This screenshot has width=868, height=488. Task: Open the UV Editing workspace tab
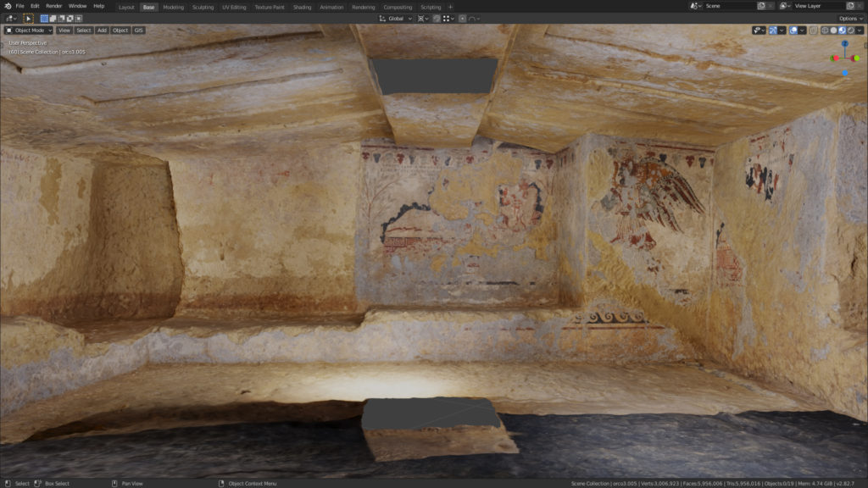tap(234, 7)
